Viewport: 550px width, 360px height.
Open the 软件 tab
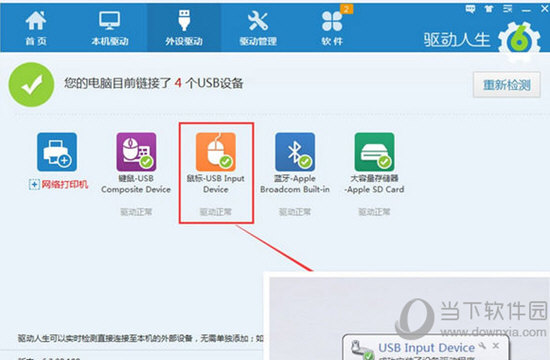(x=332, y=28)
